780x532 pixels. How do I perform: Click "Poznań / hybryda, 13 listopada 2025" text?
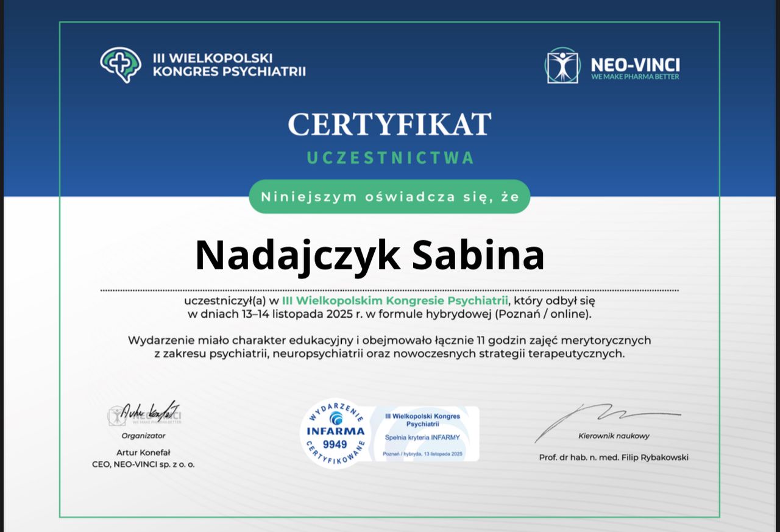(x=422, y=454)
